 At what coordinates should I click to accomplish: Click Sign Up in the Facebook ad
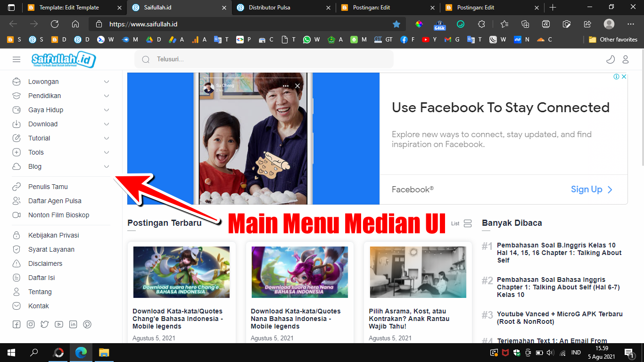click(592, 189)
